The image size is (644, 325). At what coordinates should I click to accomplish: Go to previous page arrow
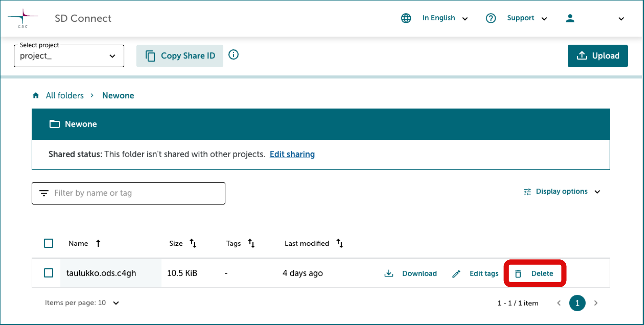(x=559, y=303)
